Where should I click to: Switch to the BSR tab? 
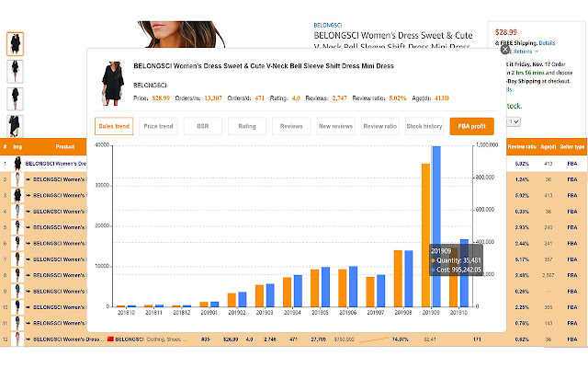[202, 126]
